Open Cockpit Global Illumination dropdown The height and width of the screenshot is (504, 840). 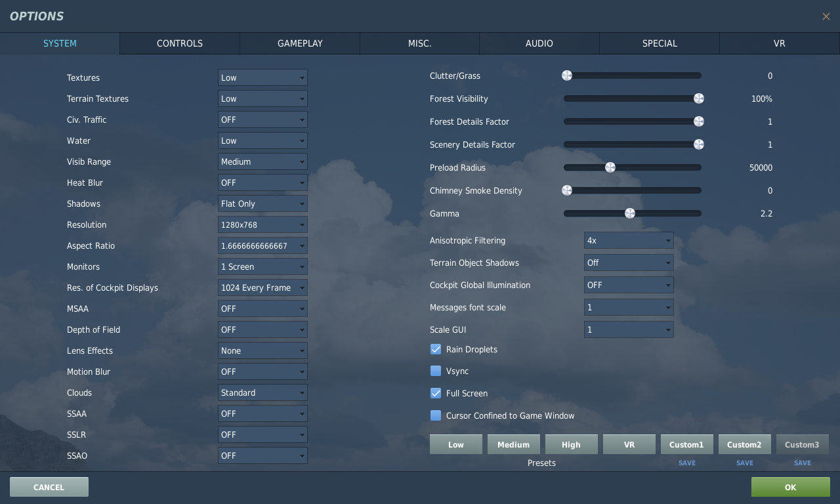coord(629,285)
